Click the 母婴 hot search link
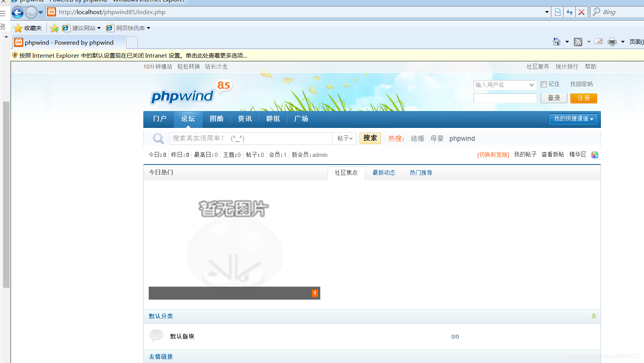This screenshot has width=644, height=363. click(437, 139)
